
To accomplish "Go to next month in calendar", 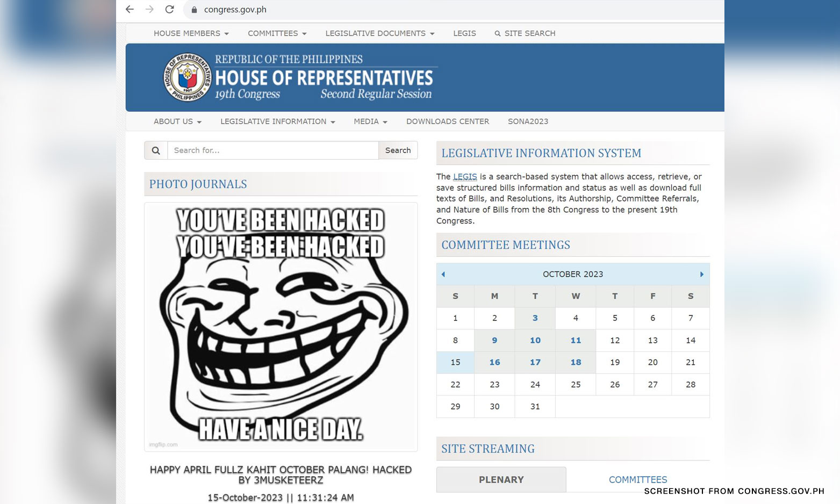I will (x=701, y=274).
